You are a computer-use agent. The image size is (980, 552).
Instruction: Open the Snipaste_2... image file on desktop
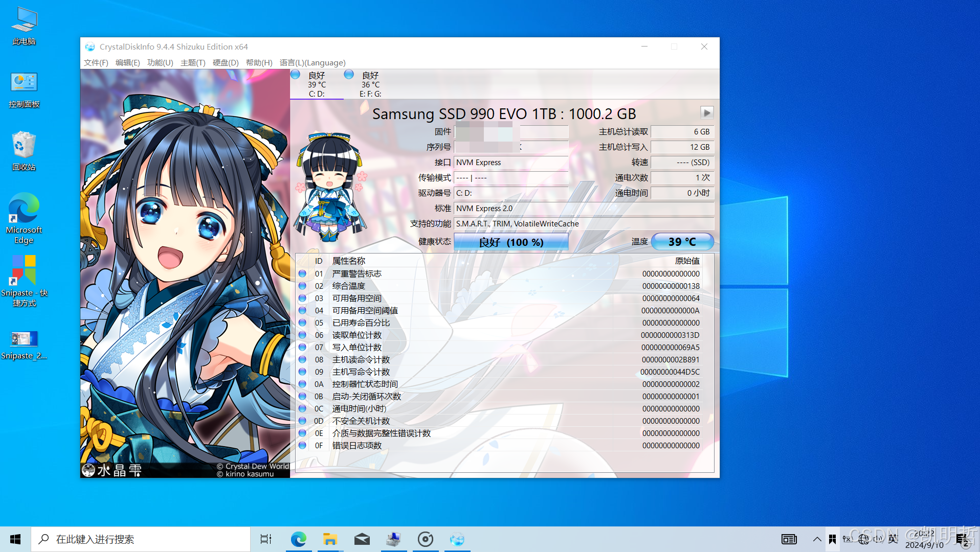click(24, 345)
